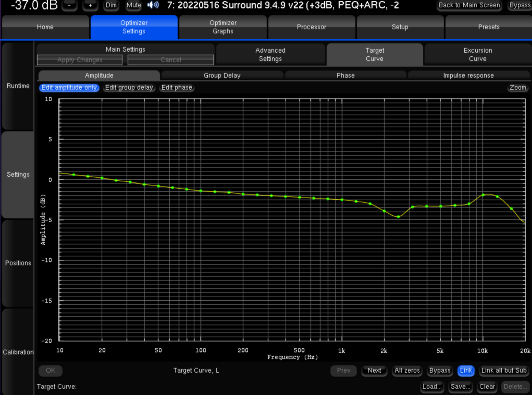Click the All zeros button
The image size is (532, 395).
(407, 370)
